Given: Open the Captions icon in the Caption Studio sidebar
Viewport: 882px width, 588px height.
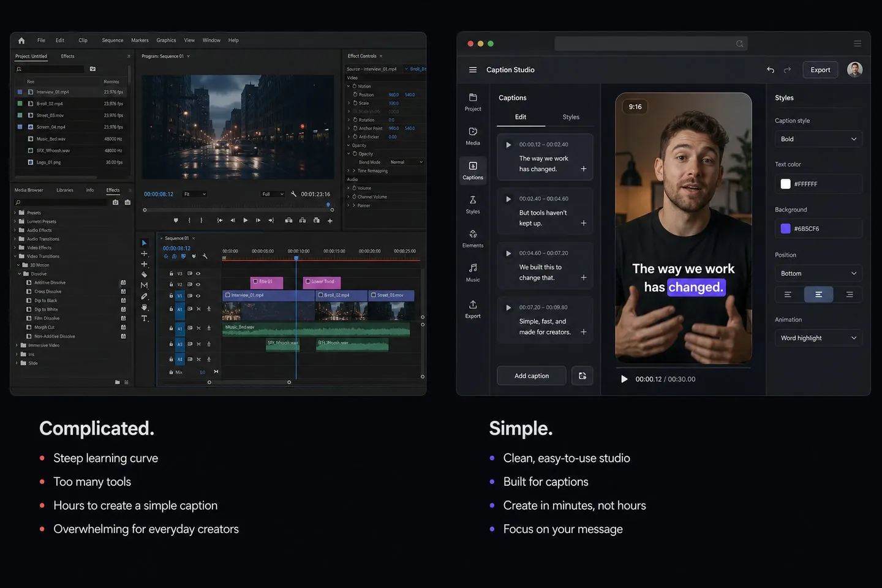Looking at the screenshot, I should (x=473, y=166).
